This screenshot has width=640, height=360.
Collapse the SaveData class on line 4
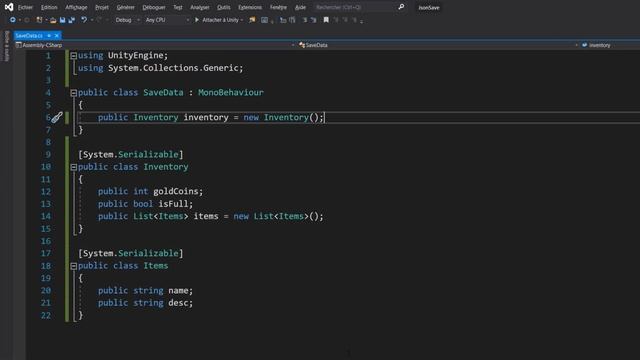tap(73, 93)
